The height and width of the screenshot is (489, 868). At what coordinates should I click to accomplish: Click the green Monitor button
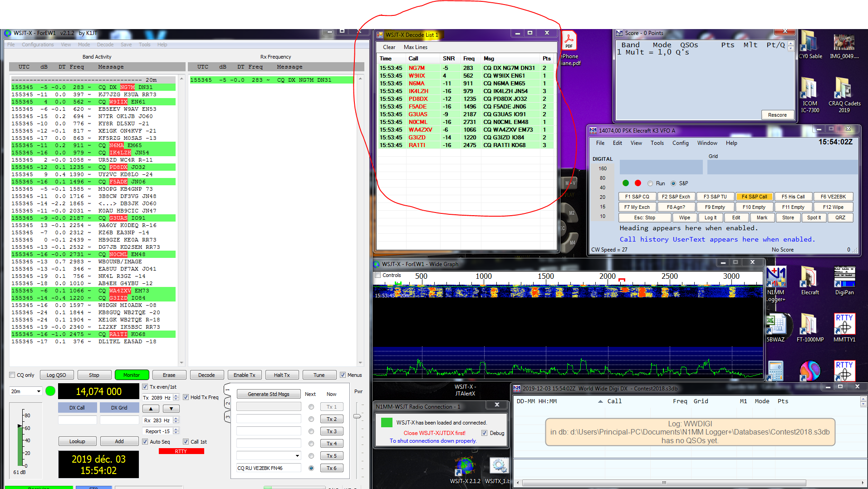(132, 375)
